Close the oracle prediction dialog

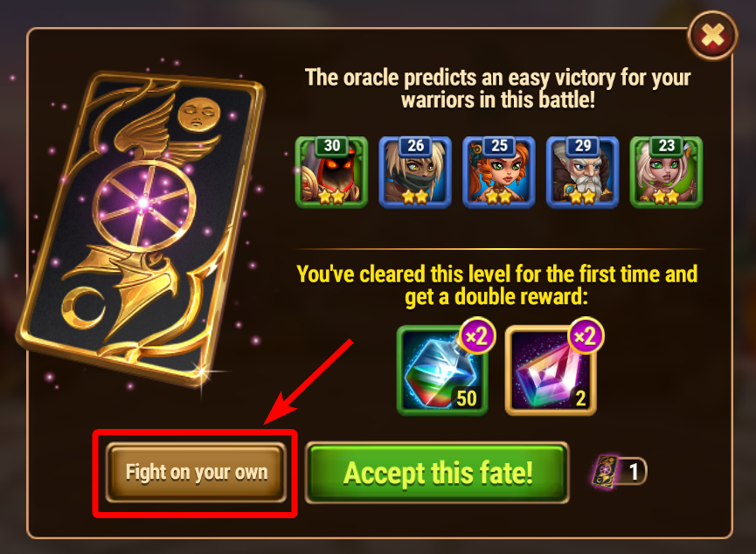coord(712,35)
